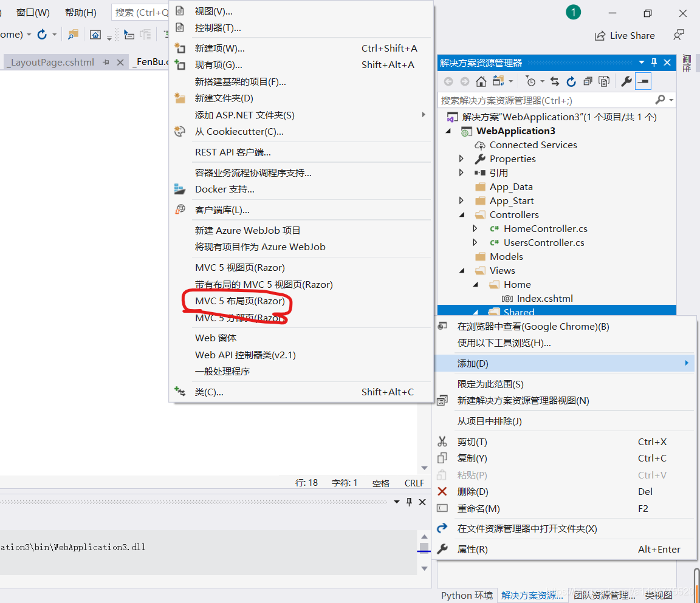
Task: Choose Properties (属性) in context menu
Action: pos(564,550)
